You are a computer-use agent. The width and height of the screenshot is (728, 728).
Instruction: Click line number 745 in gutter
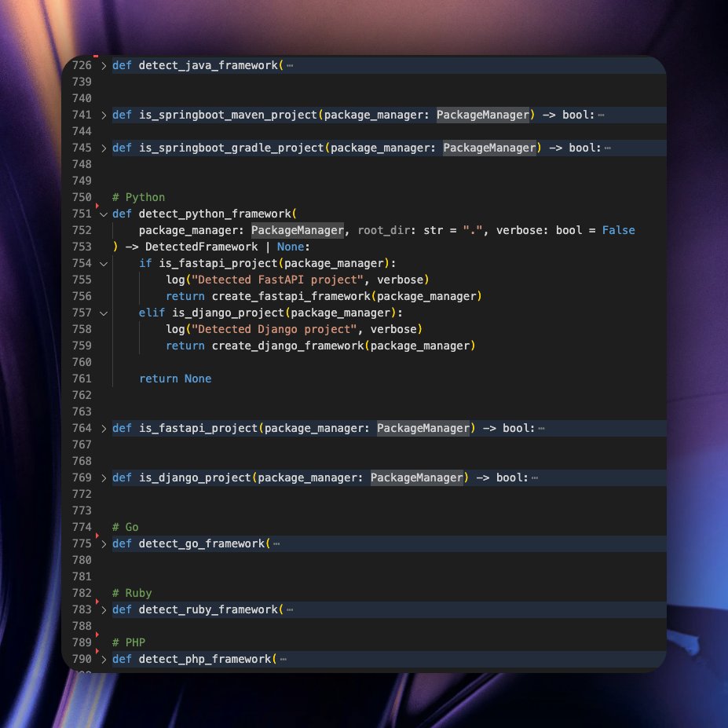click(x=82, y=148)
